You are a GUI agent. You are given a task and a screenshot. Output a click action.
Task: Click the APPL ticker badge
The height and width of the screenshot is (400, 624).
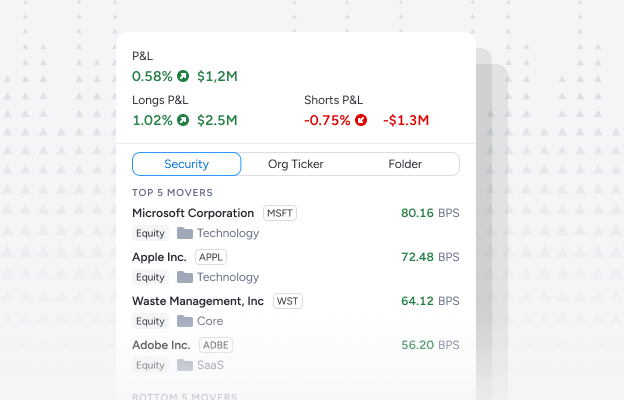pyautogui.click(x=211, y=257)
